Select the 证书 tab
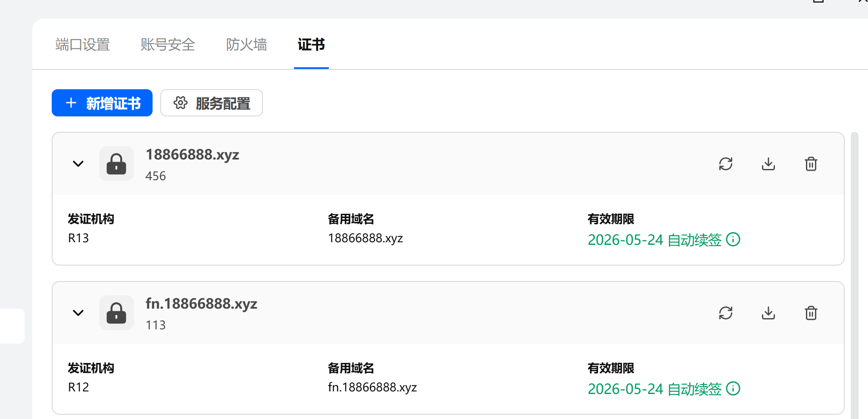This screenshot has height=419, width=868. [x=311, y=44]
